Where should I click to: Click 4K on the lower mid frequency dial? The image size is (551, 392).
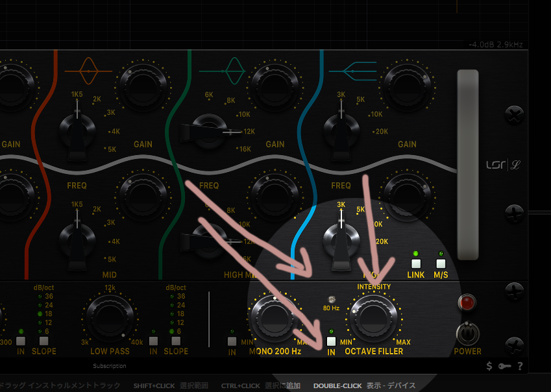(116, 241)
